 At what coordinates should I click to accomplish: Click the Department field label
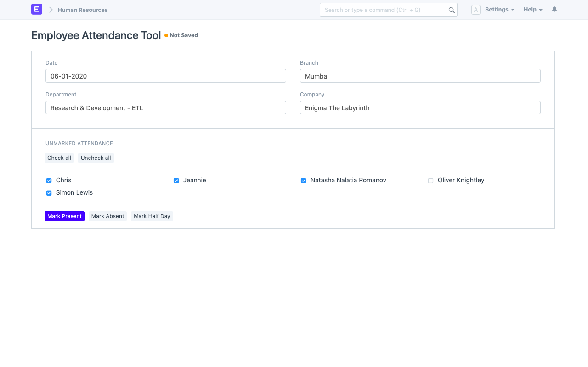[x=61, y=95]
